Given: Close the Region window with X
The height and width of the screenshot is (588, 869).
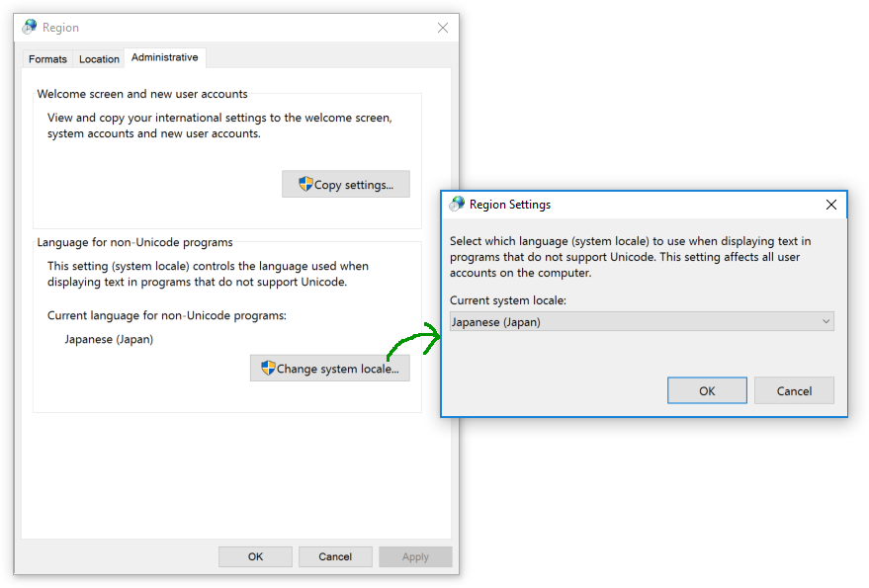Looking at the screenshot, I should 442,28.
